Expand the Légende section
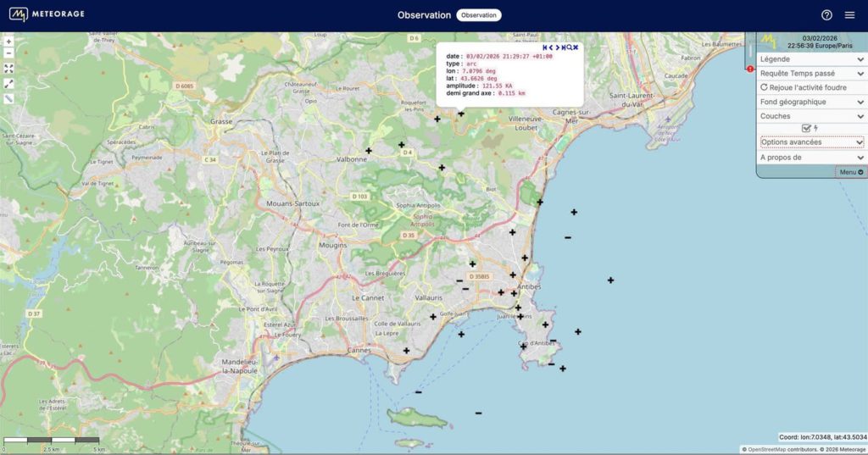This screenshot has height=455, width=868. click(811, 59)
